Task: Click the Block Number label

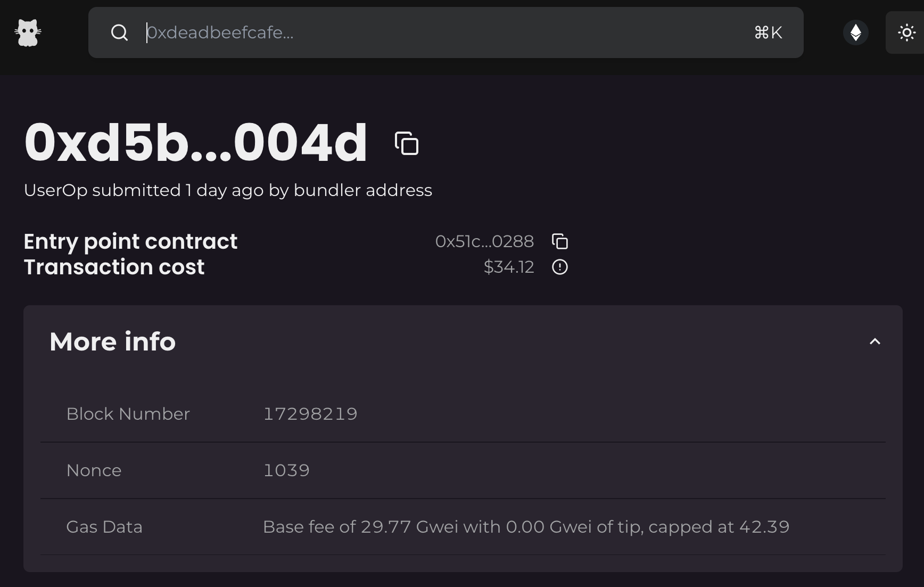Action: pos(128,414)
